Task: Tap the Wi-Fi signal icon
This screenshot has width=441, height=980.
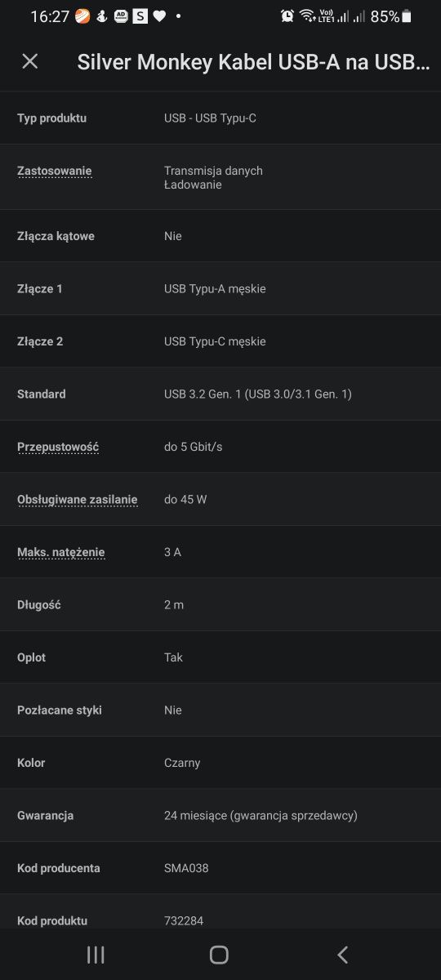Action: [x=307, y=16]
